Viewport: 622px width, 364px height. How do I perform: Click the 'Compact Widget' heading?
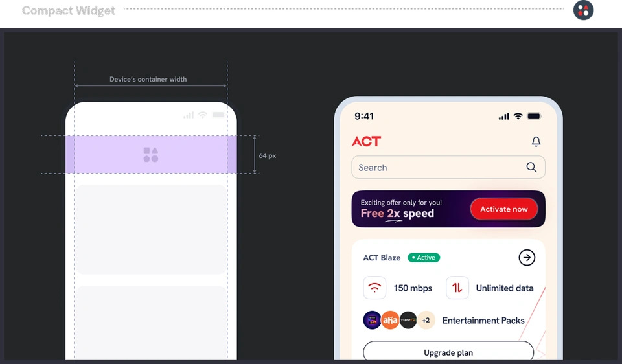(69, 11)
